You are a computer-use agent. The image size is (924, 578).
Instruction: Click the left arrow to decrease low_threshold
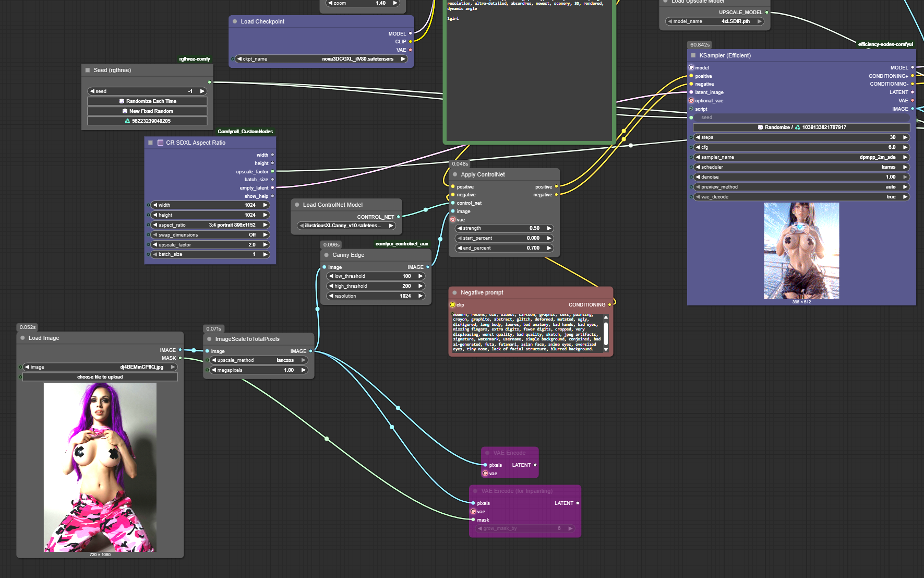[330, 276]
